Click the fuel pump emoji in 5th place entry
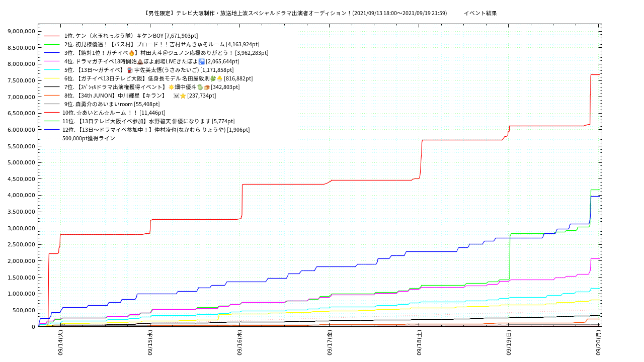644x362 pixels. [x=130, y=70]
